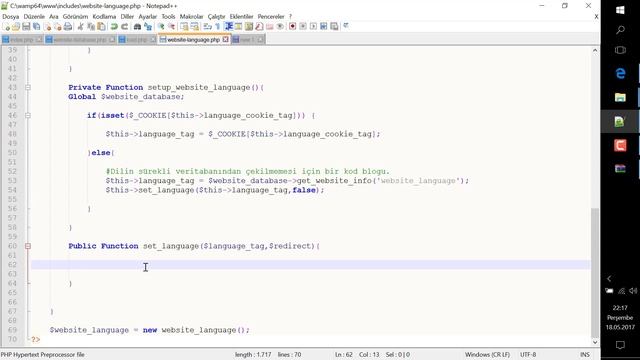Close the new 1 tab
Screen dimensions: 640x360
pyautogui.click(x=260, y=40)
